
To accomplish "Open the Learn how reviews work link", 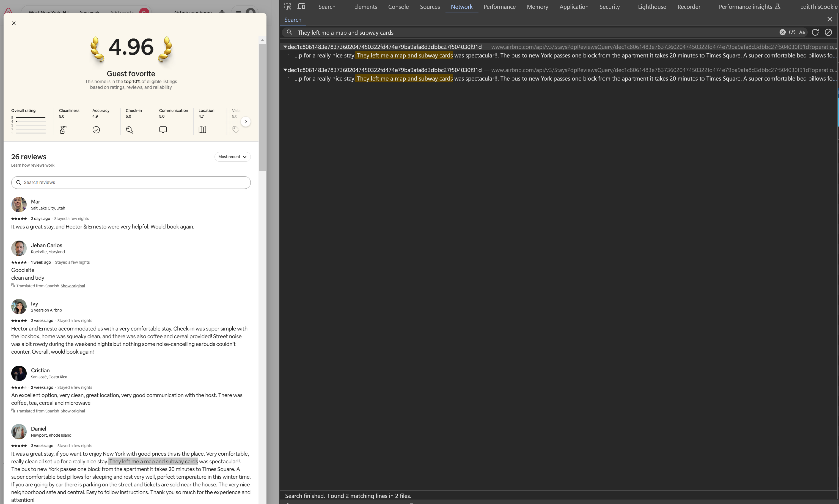I will [x=33, y=165].
